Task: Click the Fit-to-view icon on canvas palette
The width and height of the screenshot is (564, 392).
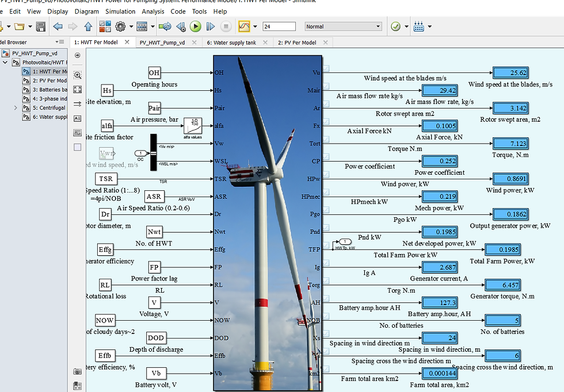Action: tap(78, 90)
